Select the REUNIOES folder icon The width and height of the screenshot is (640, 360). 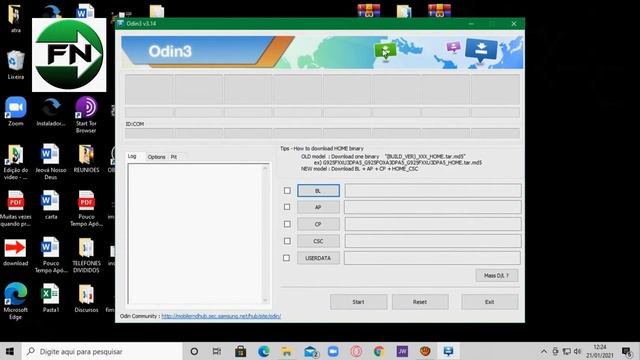[86, 159]
